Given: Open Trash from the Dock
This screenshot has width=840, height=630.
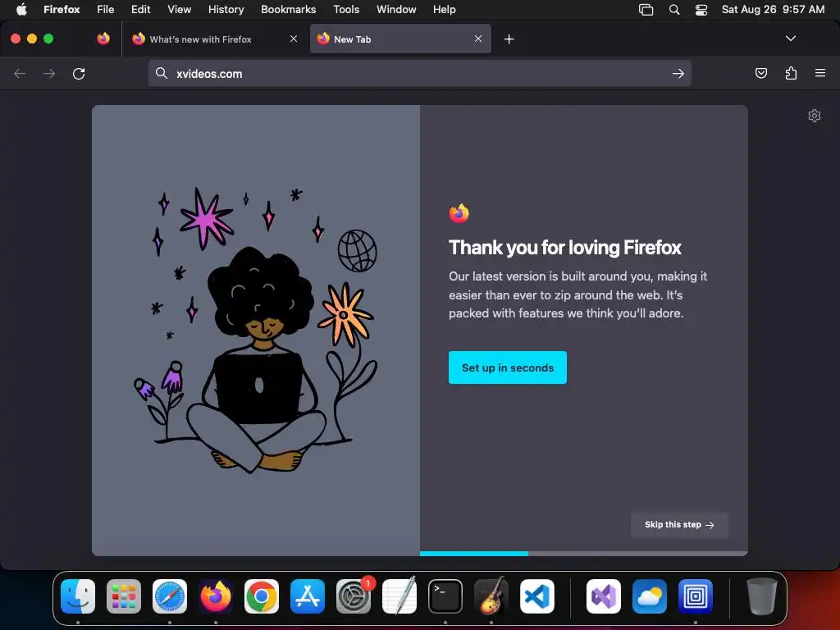Looking at the screenshot, I should coord(762,596).
